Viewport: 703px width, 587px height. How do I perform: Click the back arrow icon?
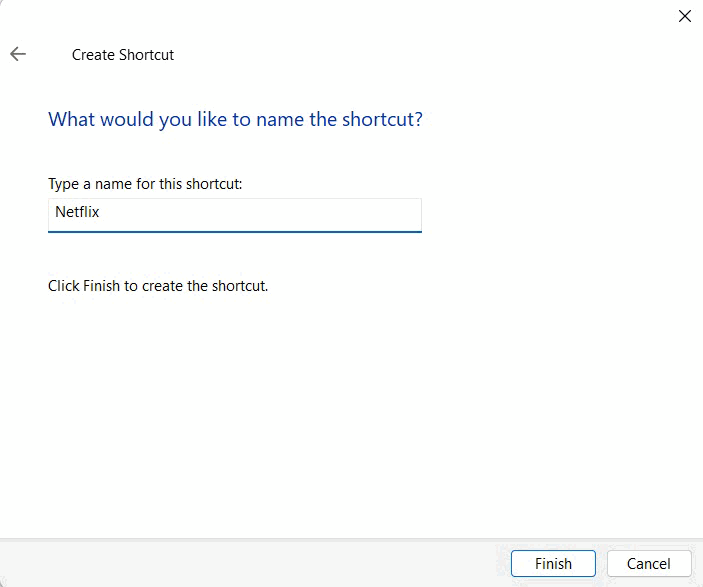click(18, 54)
